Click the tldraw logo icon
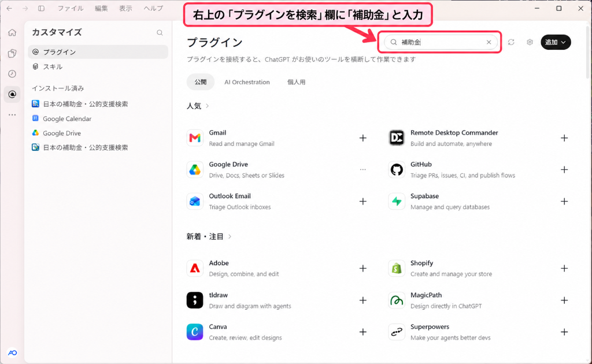Screen dimensions: 592x364 [x=195, y=300]
